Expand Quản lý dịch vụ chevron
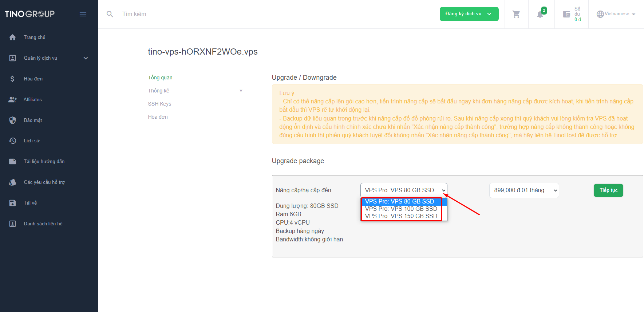The height and width of the screenshot is (312, 644). click(x=86, y=58)
